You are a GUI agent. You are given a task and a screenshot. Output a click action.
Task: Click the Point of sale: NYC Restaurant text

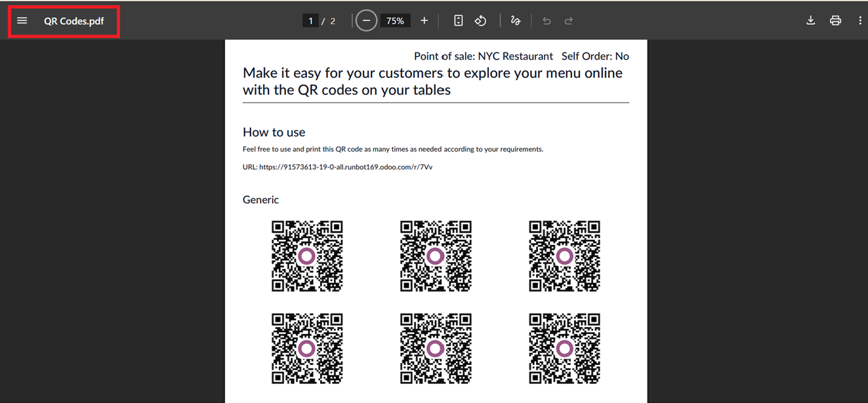point(484,56)
